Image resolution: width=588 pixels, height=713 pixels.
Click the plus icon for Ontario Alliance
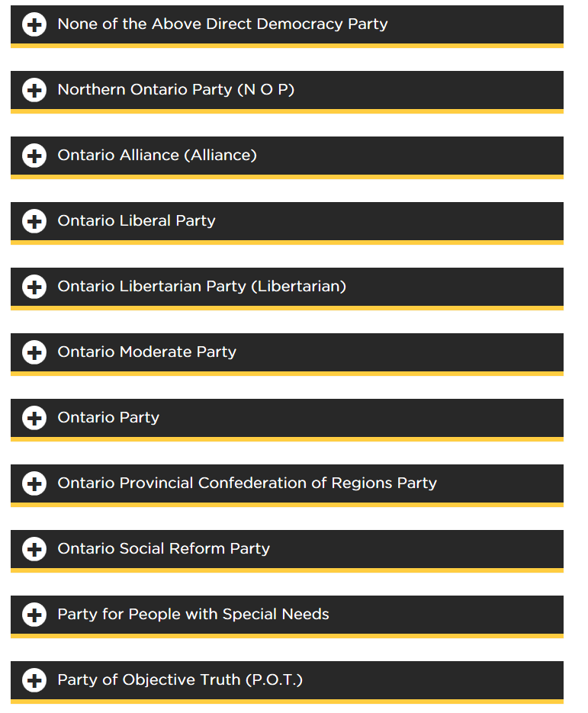coord(34,156)
